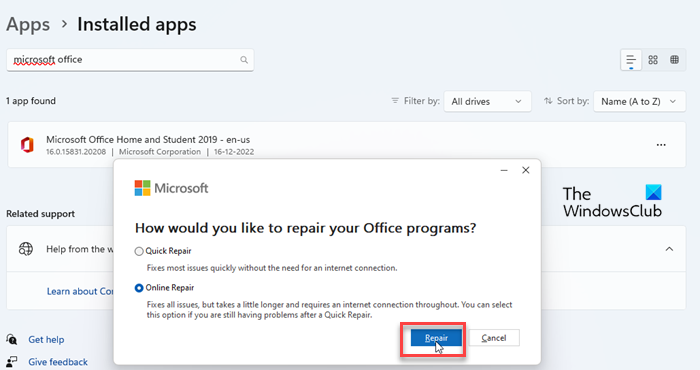The height and width of the screenshot is (370, 700).
Task: Switch to grid view layout icon
Action: 653,60
